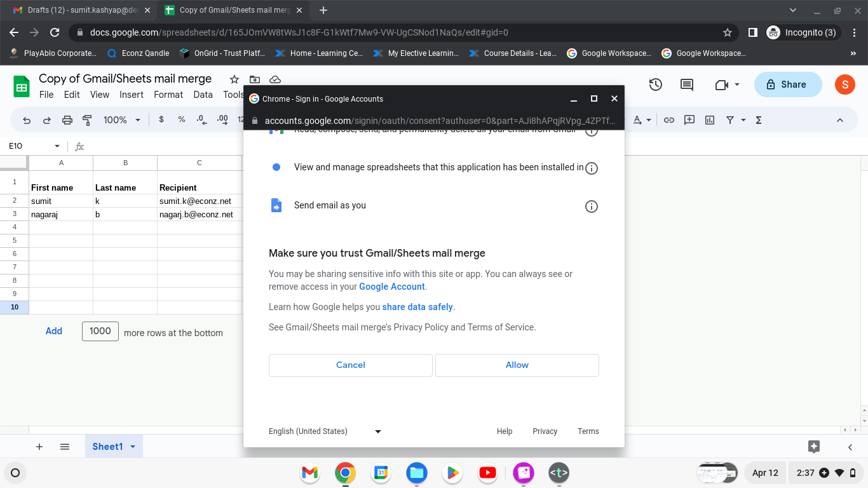Click the insert chart icon
Screen dimensions: 868x488
tap(710, 120)
